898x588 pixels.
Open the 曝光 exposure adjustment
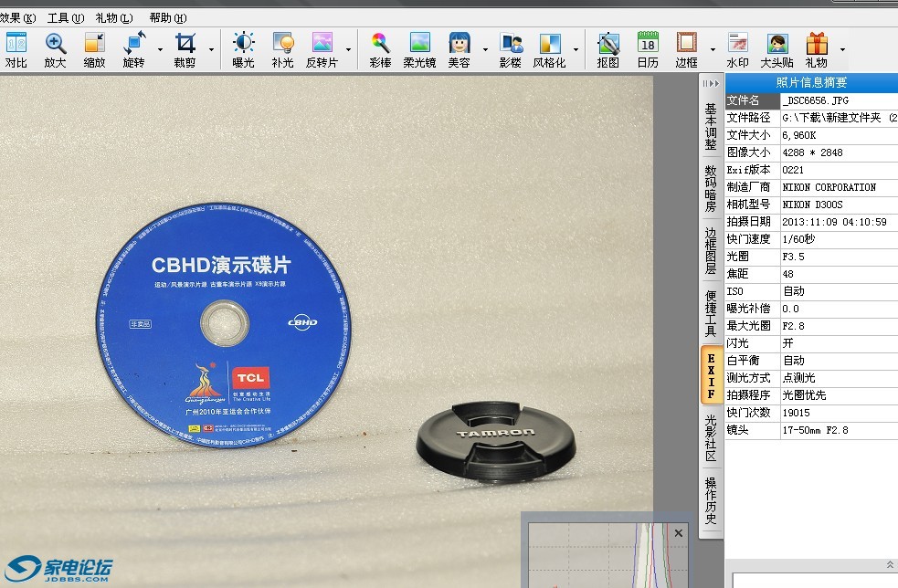coord(243,50)
